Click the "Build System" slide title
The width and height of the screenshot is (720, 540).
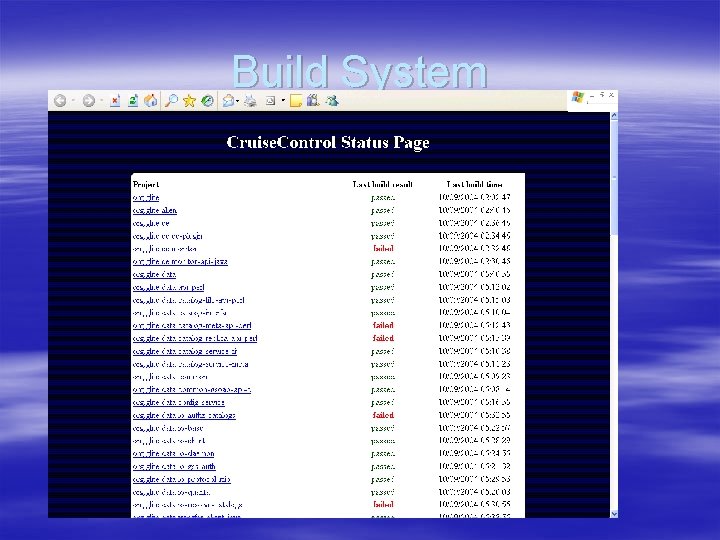pos(360,71)
